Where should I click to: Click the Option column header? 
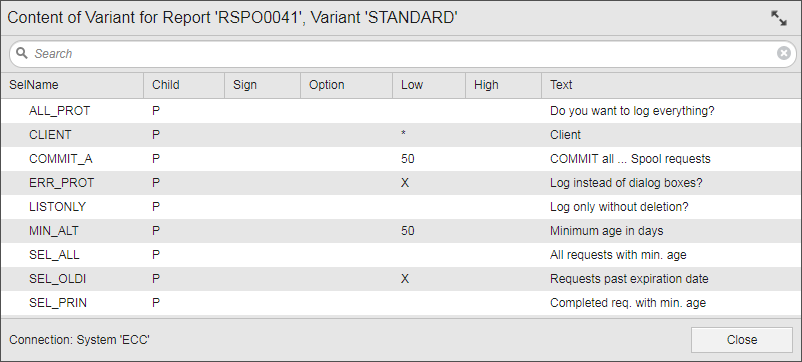(346, 85)
